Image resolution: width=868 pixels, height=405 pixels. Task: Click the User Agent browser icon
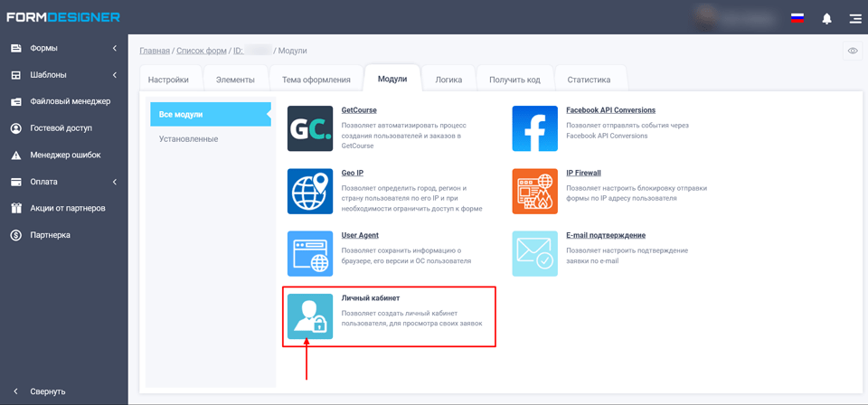click(310, 253)
